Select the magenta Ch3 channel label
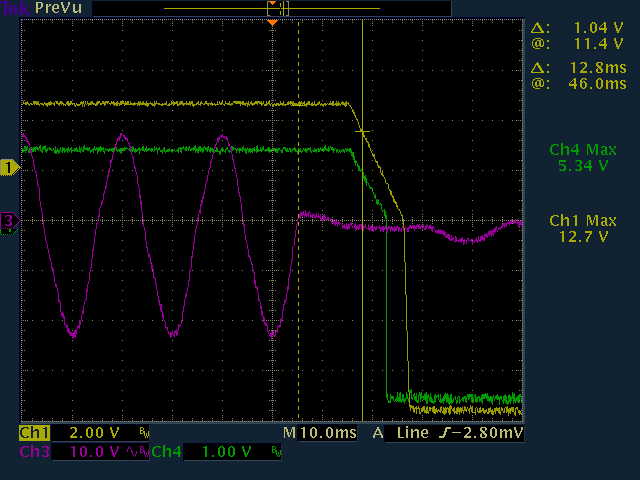 click(34, 452)
